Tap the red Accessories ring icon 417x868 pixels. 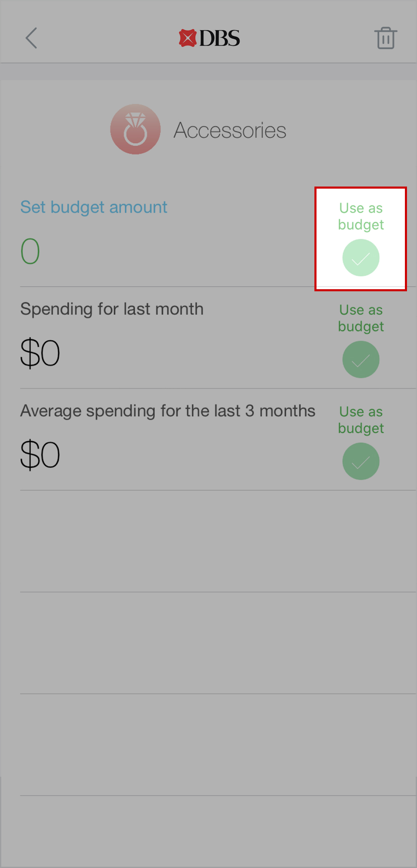point(135,129)
